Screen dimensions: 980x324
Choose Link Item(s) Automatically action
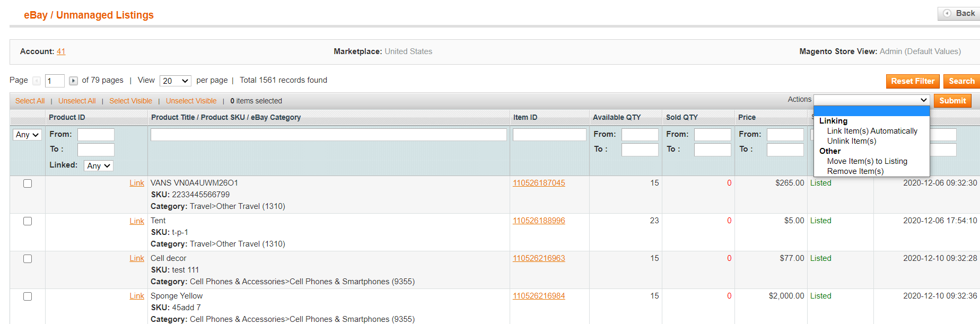(872, 131)
